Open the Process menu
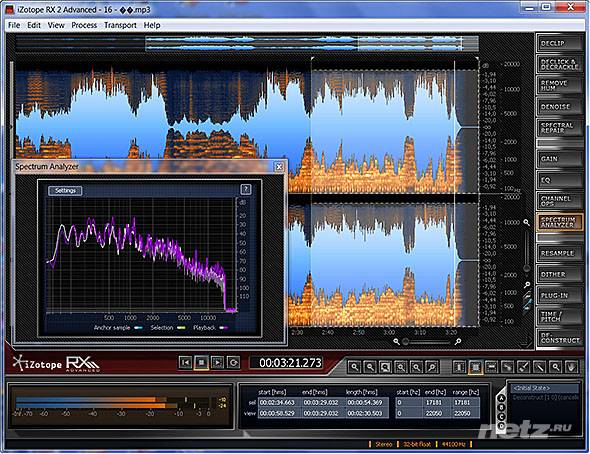The width and height of the screenshot is (590, 454). tap(84, 25)
